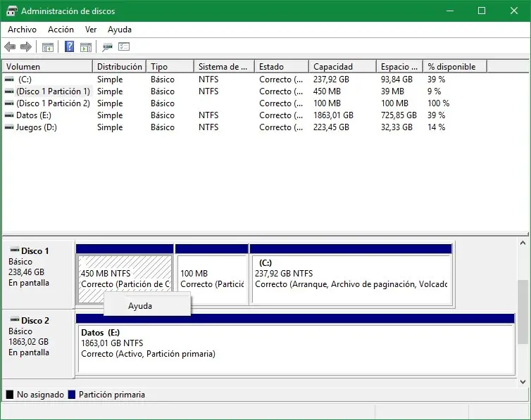Select the Juegos (D:) volume row
The height and width of the screenshot is (420, 531).
pos(37,127)
